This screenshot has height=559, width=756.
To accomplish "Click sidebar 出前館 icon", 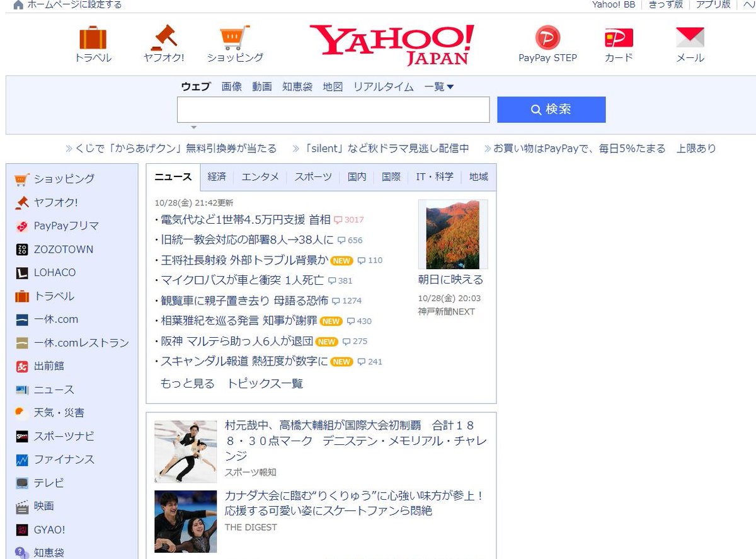I will pos(22,366).
